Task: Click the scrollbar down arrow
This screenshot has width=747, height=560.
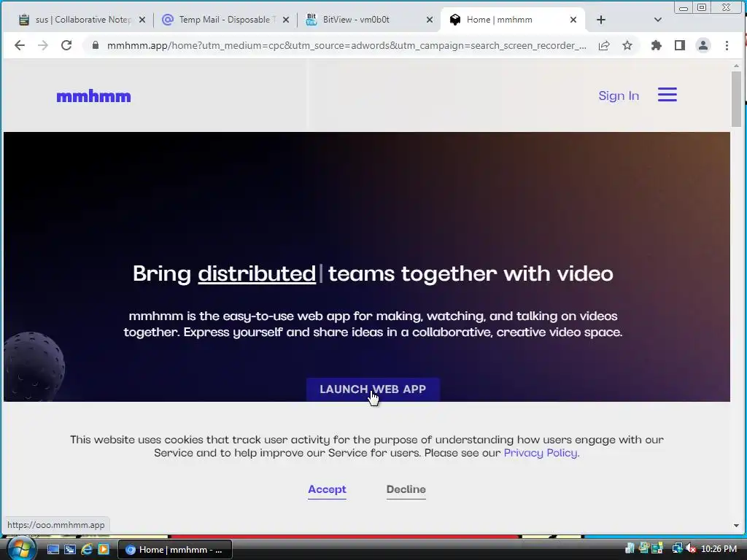Action: click(x=736, y=526)
